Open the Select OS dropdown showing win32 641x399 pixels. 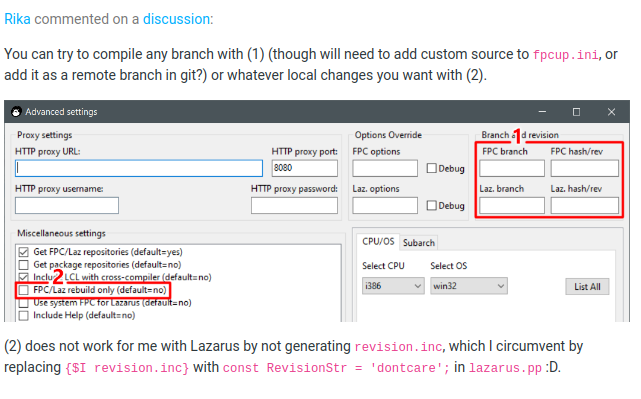468,286
